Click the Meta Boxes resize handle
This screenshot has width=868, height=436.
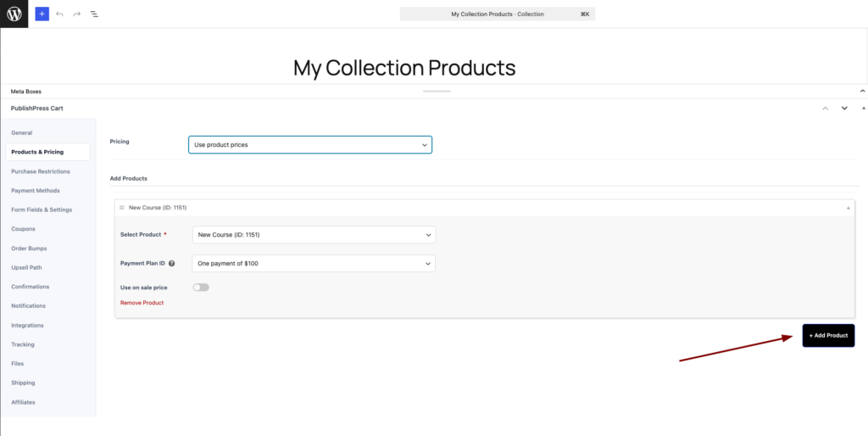pyautogui.click(x=437, y=91)
